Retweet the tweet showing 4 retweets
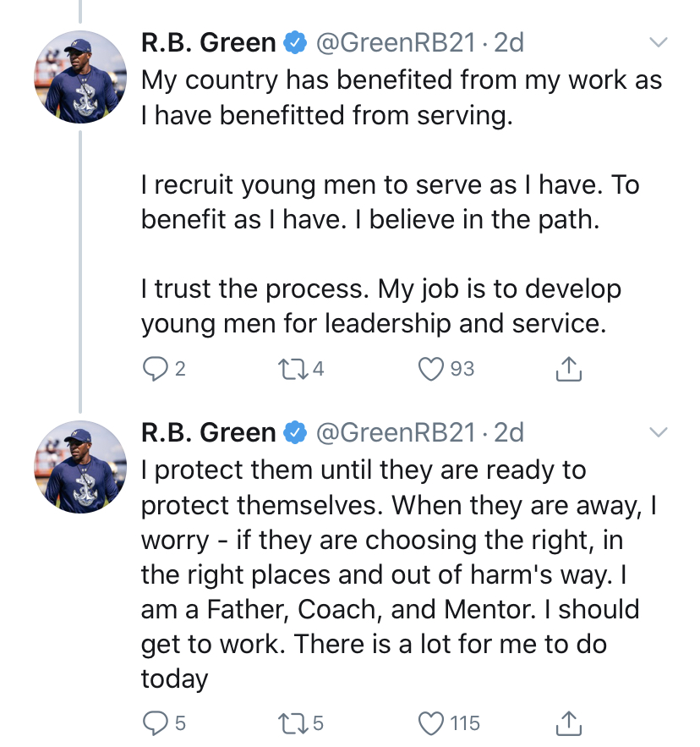 pos(289,369)
